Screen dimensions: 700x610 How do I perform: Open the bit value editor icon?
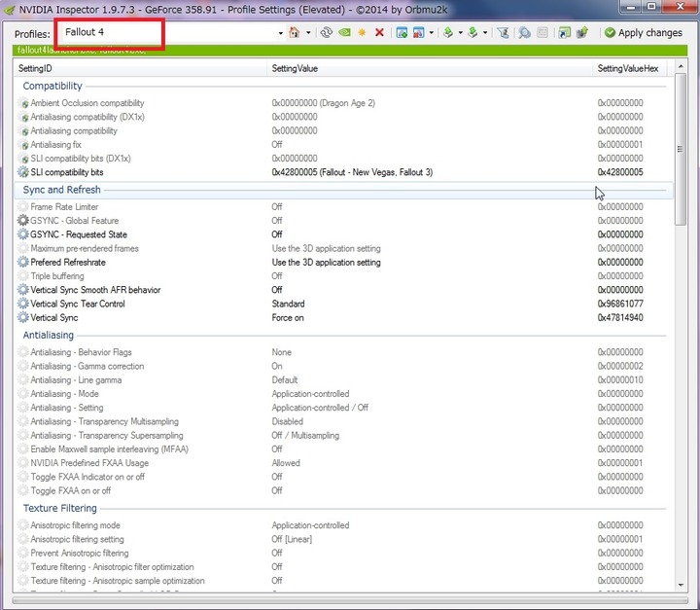[542, 32]
